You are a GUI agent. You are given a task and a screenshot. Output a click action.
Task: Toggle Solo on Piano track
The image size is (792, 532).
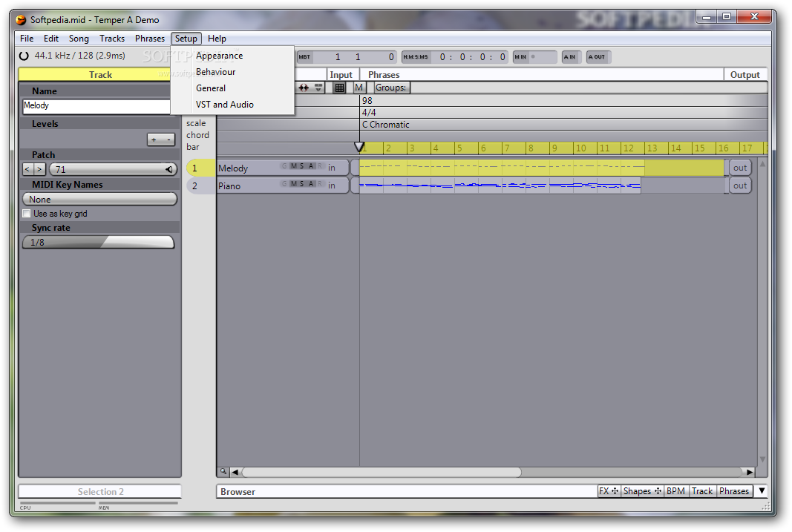(302, 184)
